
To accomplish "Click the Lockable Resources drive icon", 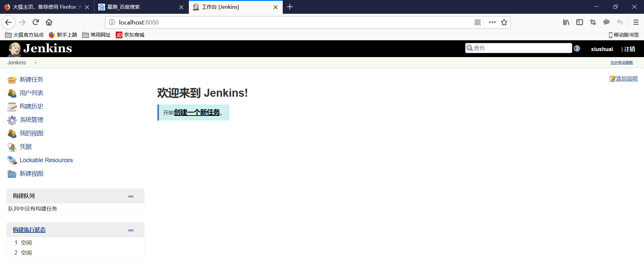I will 12,160.
